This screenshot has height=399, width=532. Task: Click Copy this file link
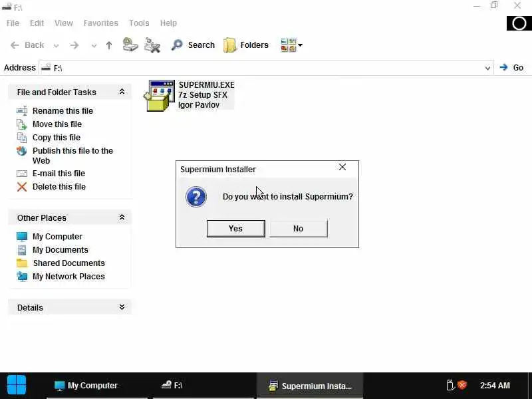(x=57, y=138)
